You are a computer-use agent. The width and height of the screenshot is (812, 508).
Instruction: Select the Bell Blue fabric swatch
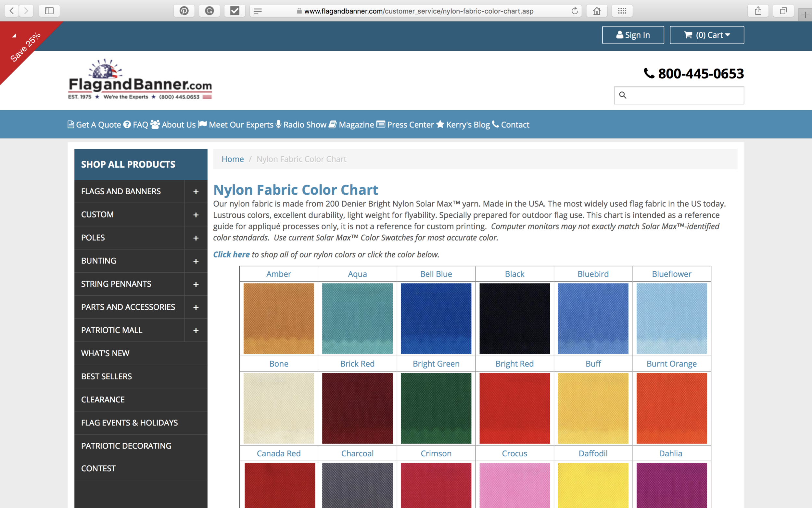pos(436,319)
